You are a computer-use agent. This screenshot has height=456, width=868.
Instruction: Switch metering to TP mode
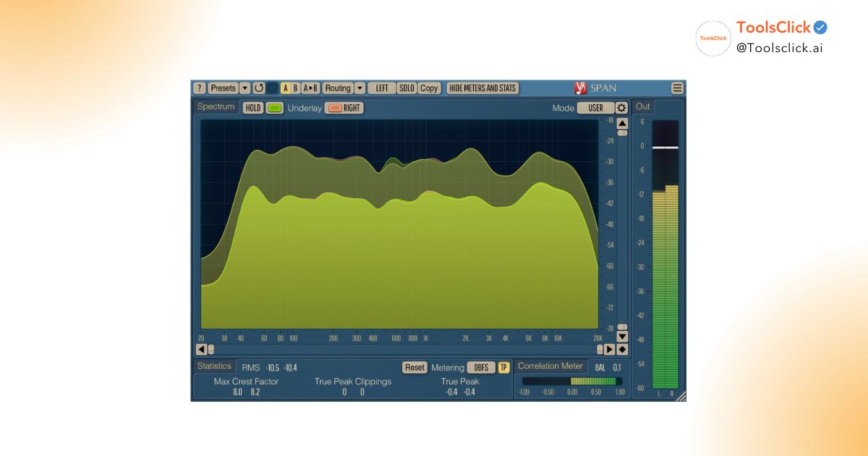(x=503, y=367)
